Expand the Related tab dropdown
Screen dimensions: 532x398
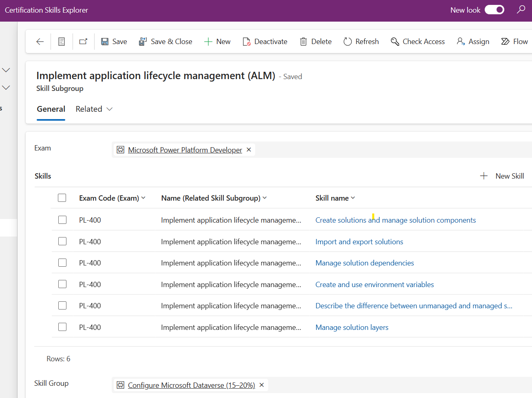pos(109,109)
